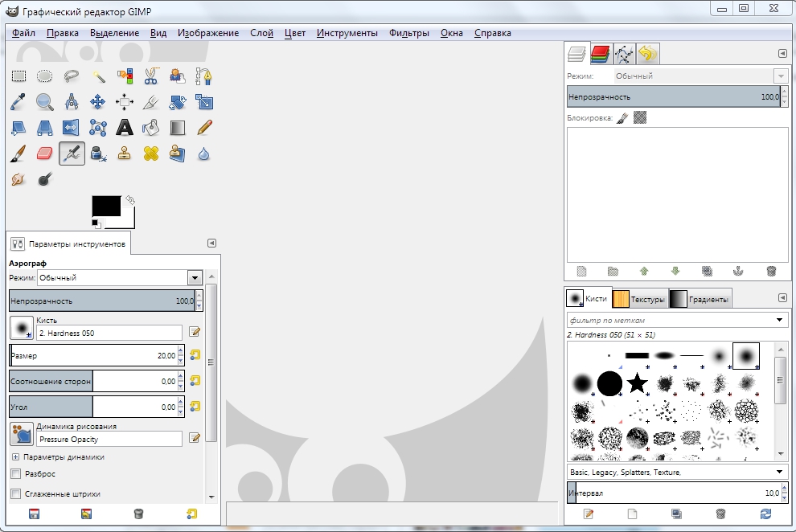Image resolution: width=796 pixels, height=532 pixels.
Task: Switch to the Channels tab icon
Action: (x=600, y=54)
